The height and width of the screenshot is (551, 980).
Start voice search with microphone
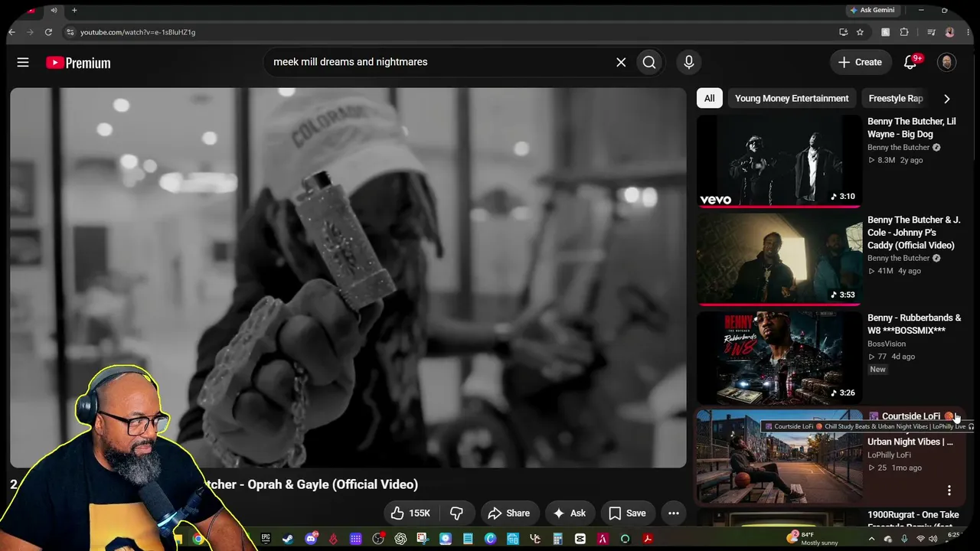pyautogui.click(x=689, y=62)
